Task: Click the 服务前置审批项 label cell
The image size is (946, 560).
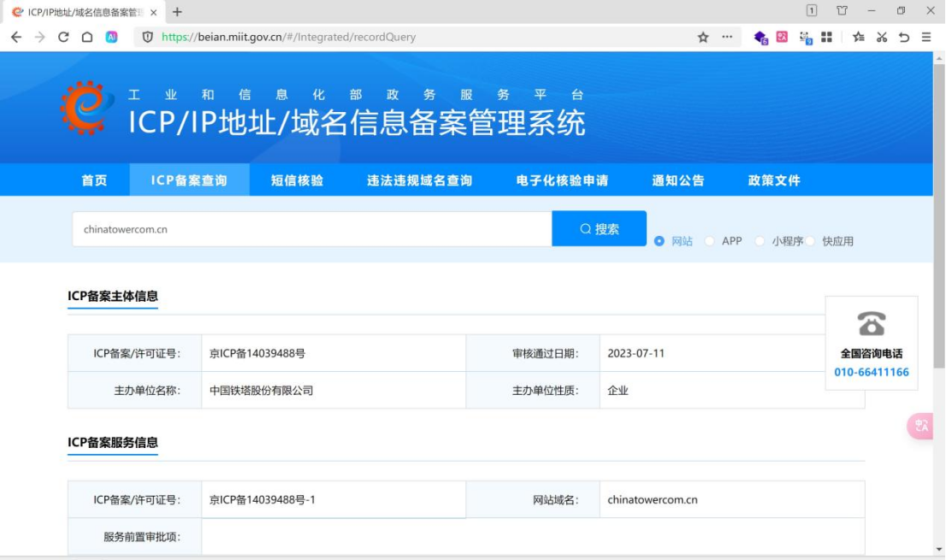Action: (134, 537)
